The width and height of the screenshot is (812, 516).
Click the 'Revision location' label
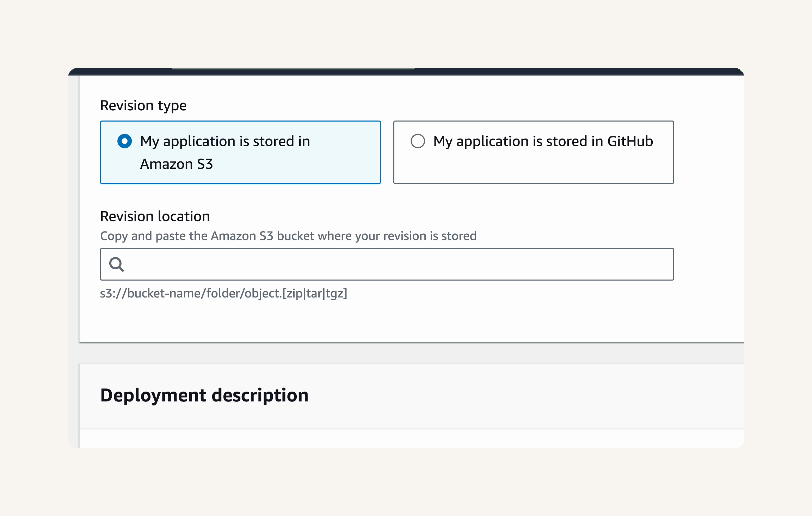click(x=155, y=216)
